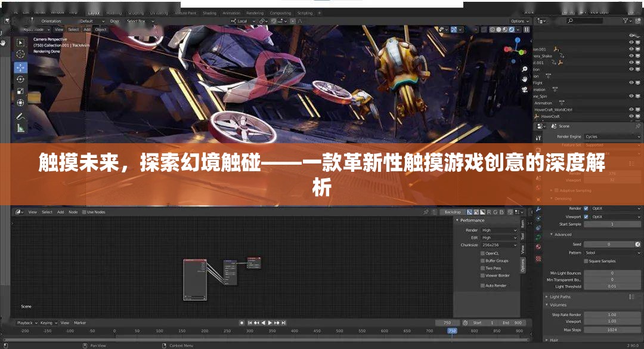This screenshot has height=349, width=644.
Task: Pause the viewport render preview
Action: 526,30
